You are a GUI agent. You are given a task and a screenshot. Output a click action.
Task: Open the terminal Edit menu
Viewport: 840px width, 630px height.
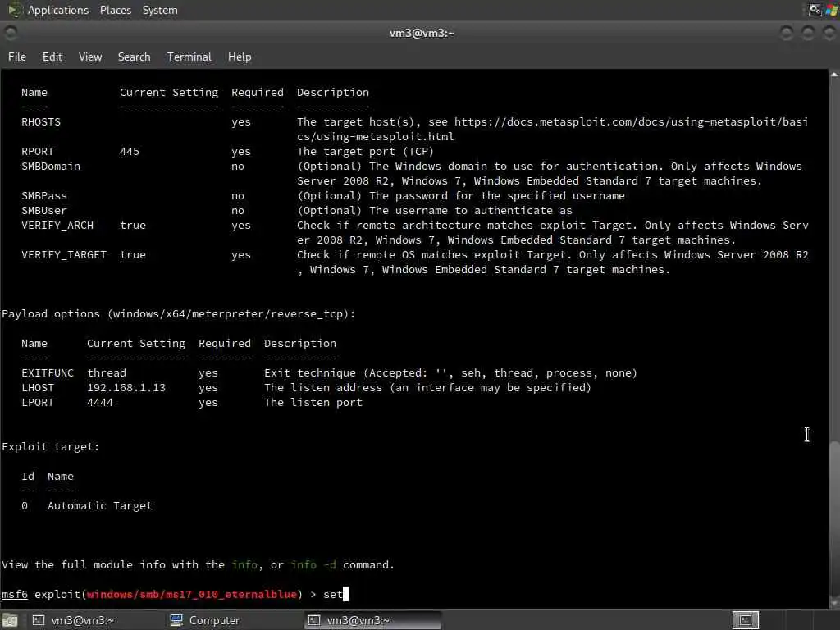52,57
